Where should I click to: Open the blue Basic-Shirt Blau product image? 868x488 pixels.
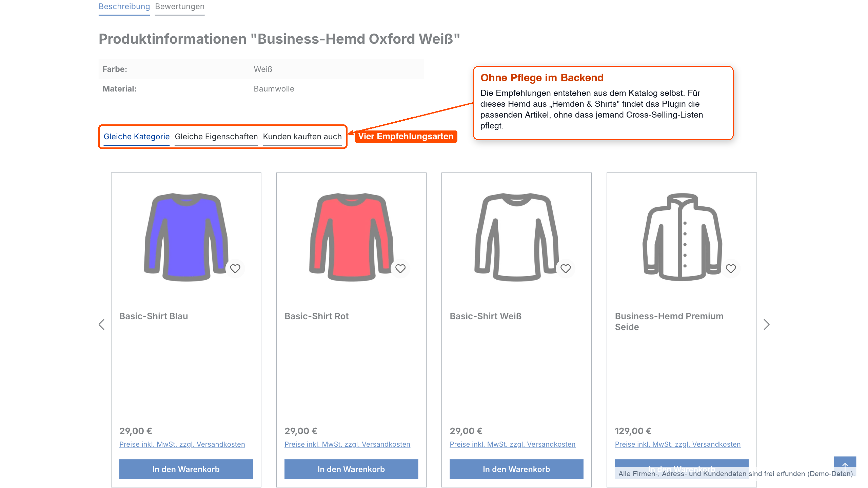[186, 237]
